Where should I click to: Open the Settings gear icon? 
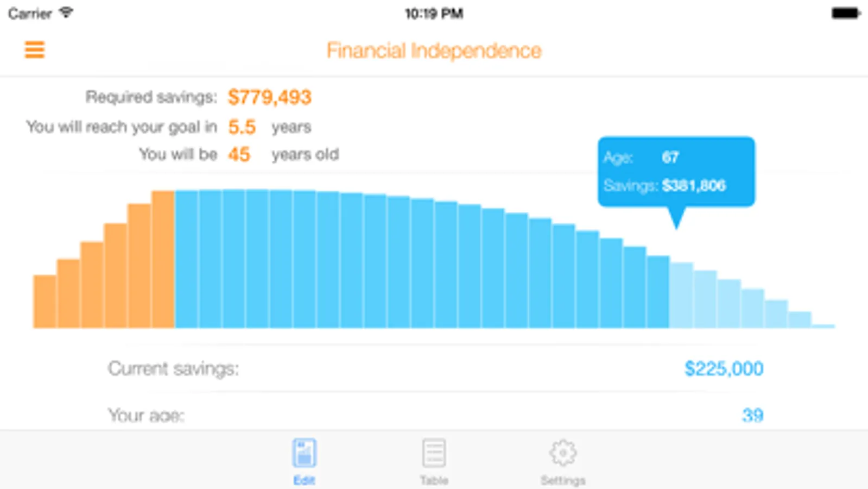click(x=563, y=453)
